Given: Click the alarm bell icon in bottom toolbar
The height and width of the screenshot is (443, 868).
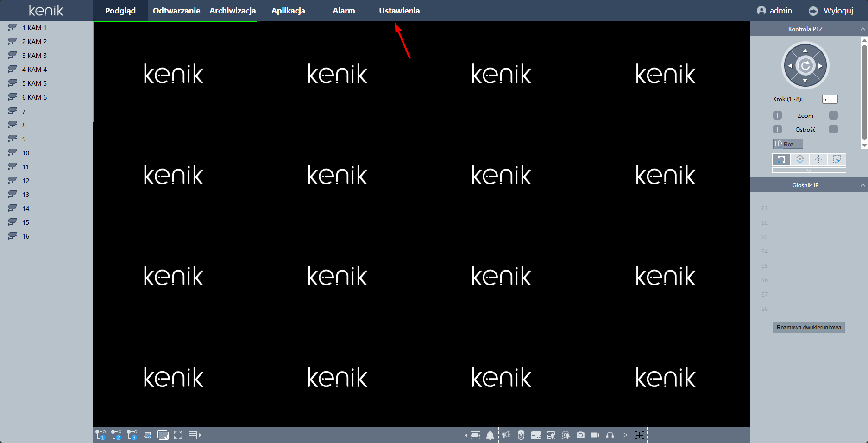Looking at the screenshot, I should 490,435.
